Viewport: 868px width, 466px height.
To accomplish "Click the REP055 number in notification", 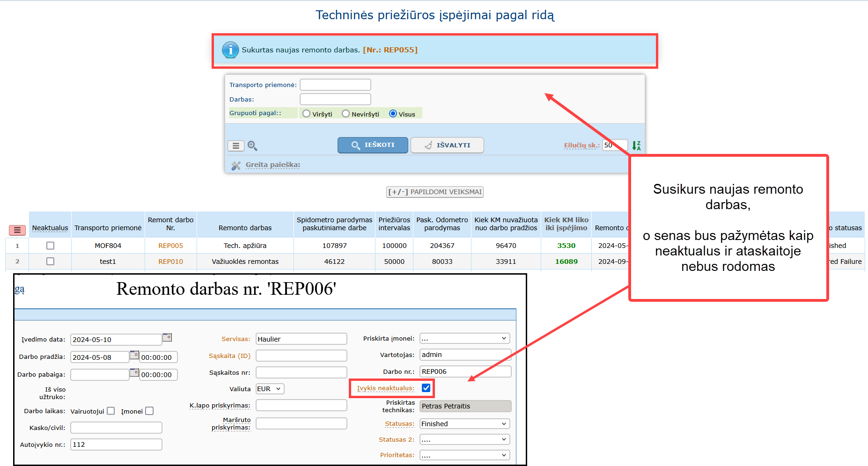I will click(390, 50).
